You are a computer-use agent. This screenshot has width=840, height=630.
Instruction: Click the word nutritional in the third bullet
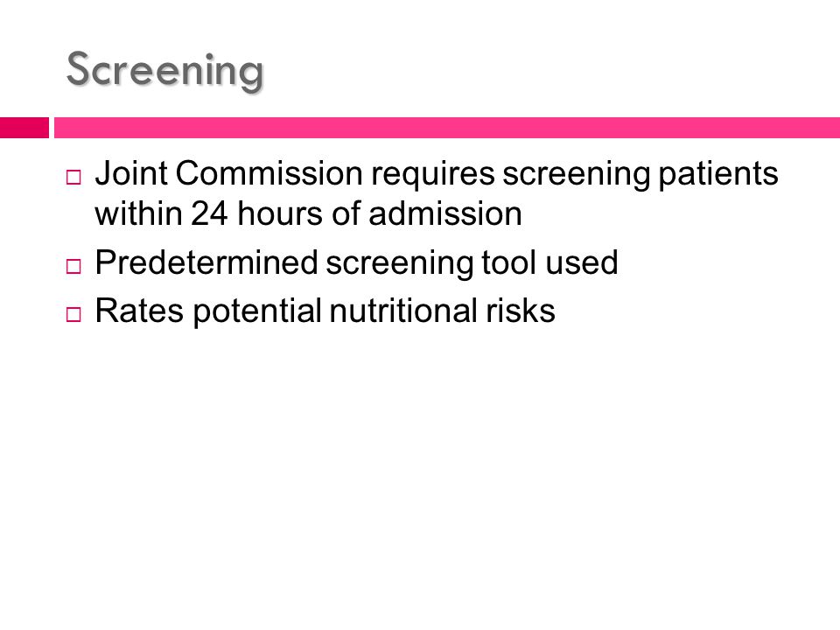click(403, 311)
